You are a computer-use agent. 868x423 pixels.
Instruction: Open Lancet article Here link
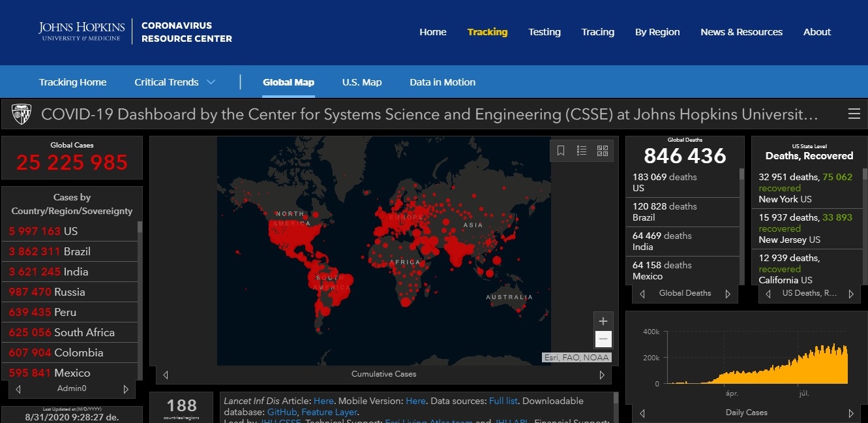point(323,401)
